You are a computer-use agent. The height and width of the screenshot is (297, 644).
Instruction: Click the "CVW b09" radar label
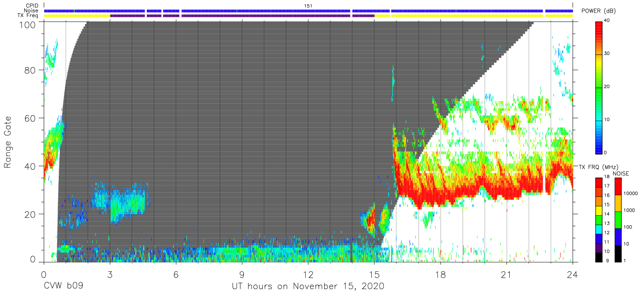63,287
